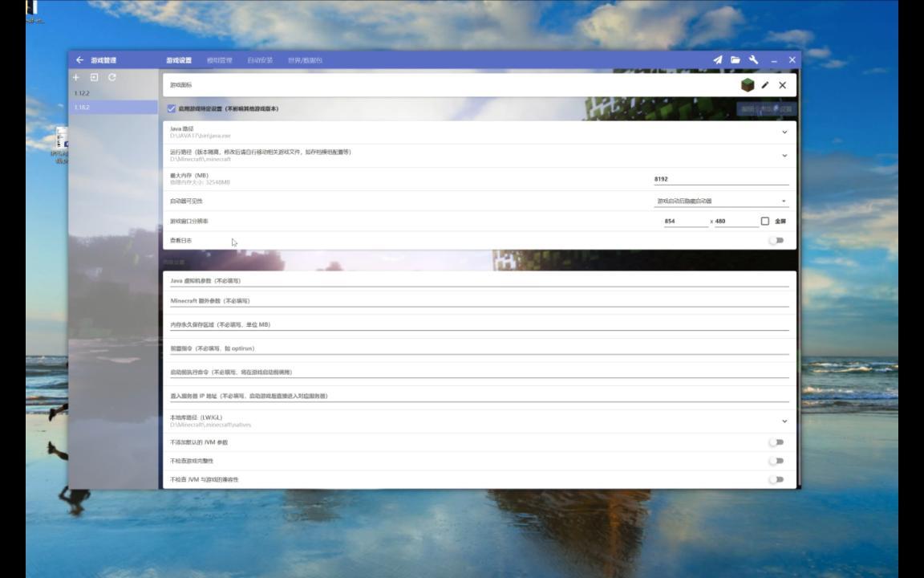Switch to the 自动安装 tab

click(x=260, y=60)
